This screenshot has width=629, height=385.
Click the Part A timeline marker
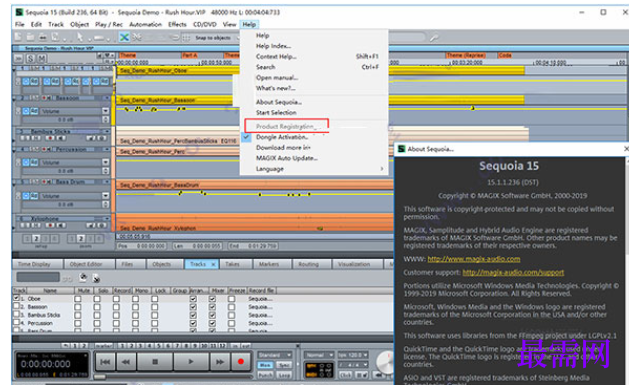click(x=189, y=55)
